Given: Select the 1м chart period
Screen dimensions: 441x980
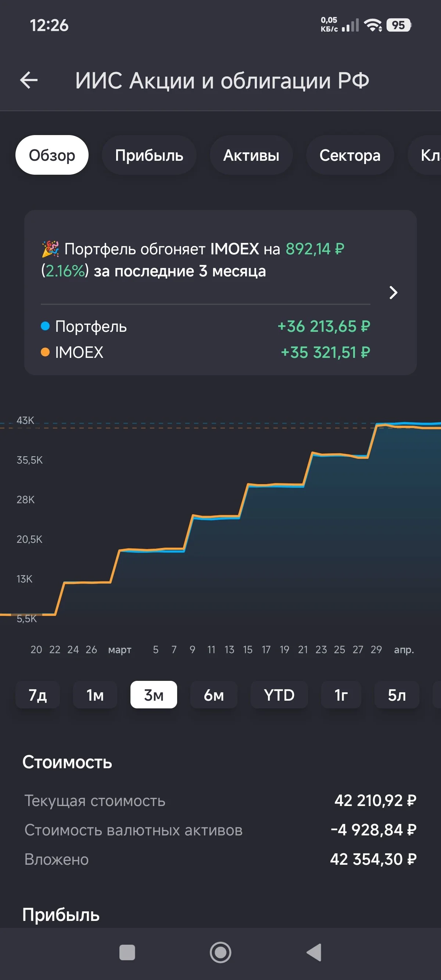Looking at the screenshot, I should pos(95,695).
